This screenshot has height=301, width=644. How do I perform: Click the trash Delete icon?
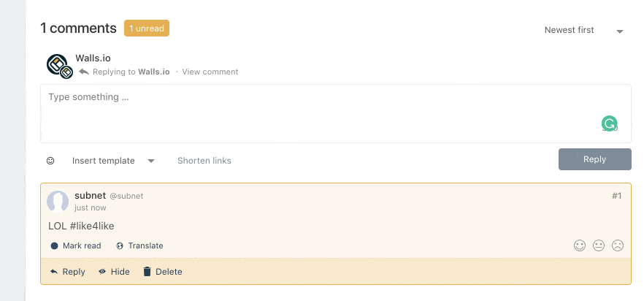click(147, 272)
